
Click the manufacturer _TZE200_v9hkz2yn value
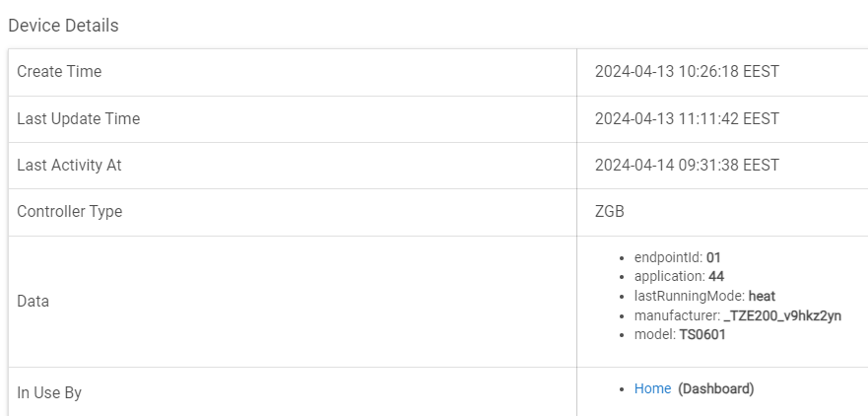coord(782,315)
